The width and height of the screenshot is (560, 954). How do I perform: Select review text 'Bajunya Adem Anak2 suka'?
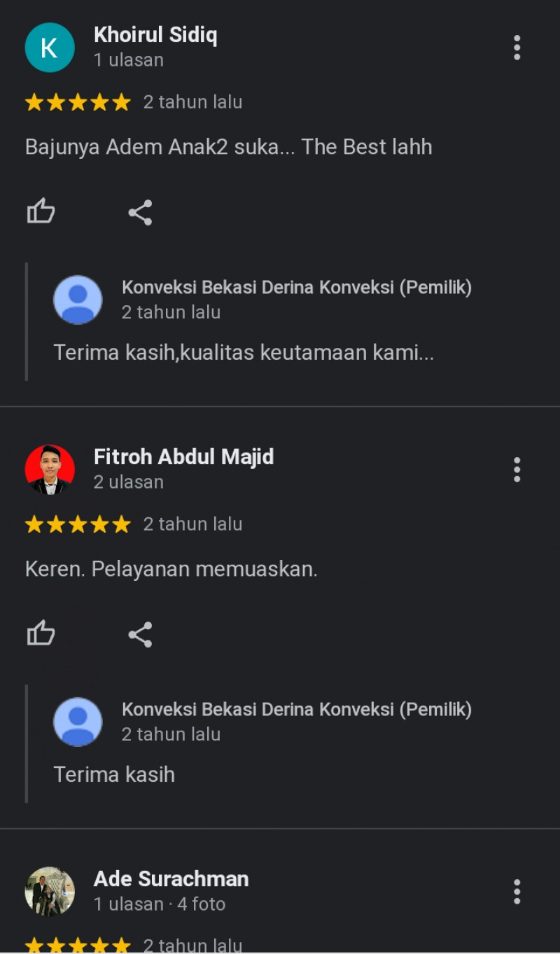pos(151,147)
